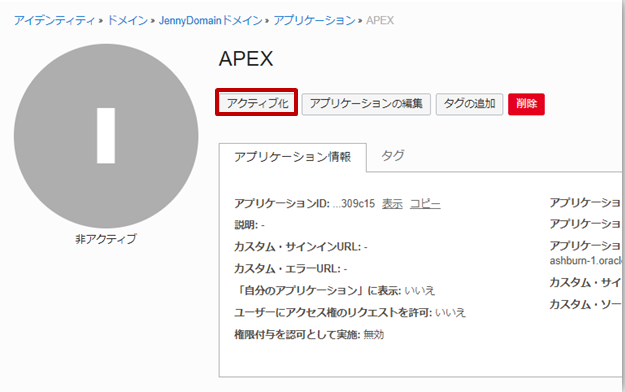Click the 表示 link for application ID
The image size is (625, 392).
tap(392, 204)
